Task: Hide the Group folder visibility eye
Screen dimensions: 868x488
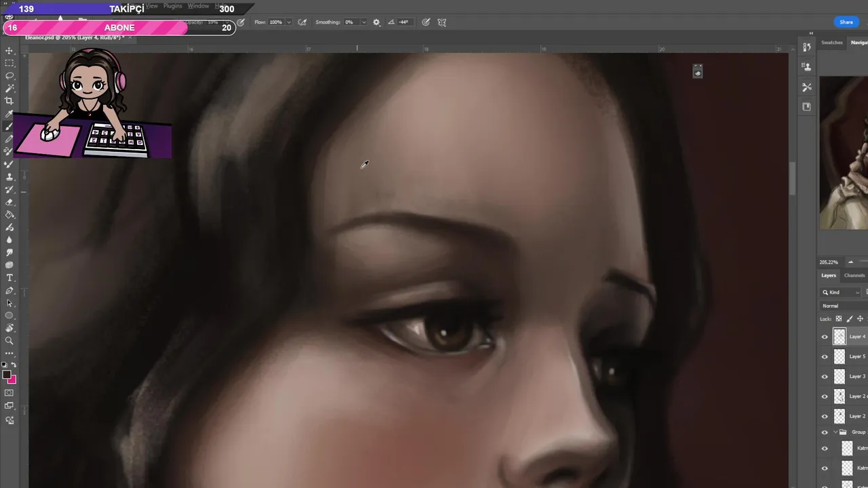Action: coord(825,432)
